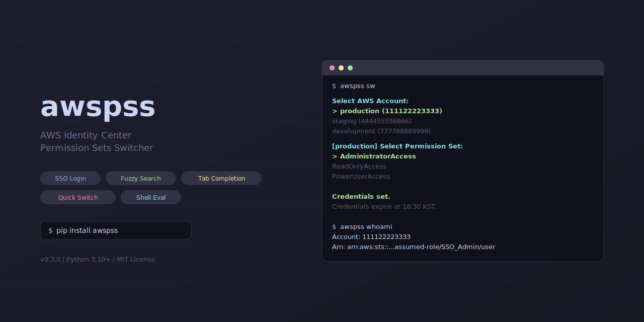Click the pip install awspss command box
Viewport: 644px width, 322px height.
point(116,230)
